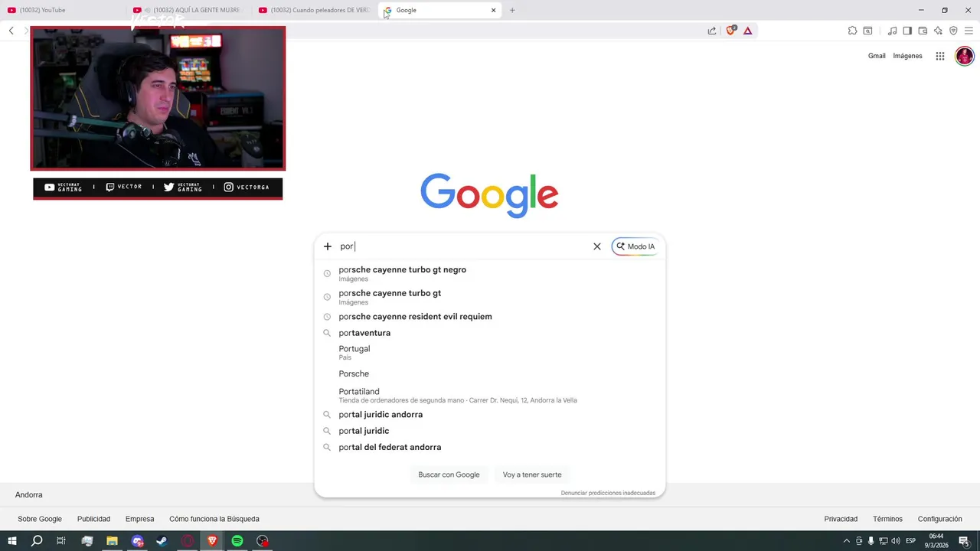Click inside the search input field
This screenshot has width=980, height=551.
(463, 246)
